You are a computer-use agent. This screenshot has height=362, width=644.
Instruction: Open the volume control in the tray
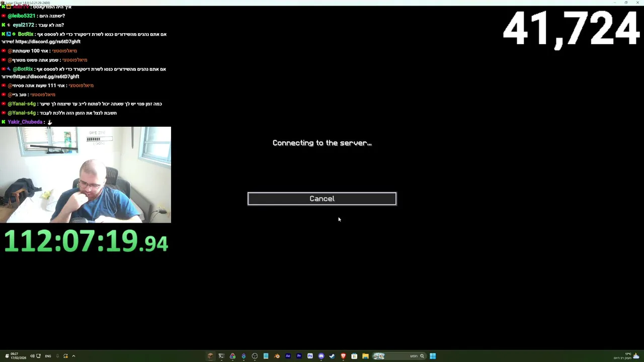click(32, 356)
